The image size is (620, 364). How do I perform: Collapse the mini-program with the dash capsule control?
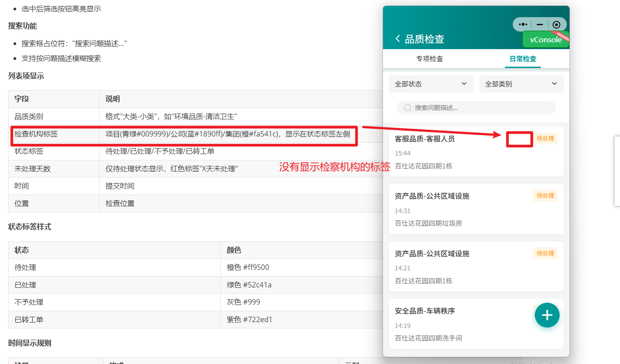(x=539, y=24)
